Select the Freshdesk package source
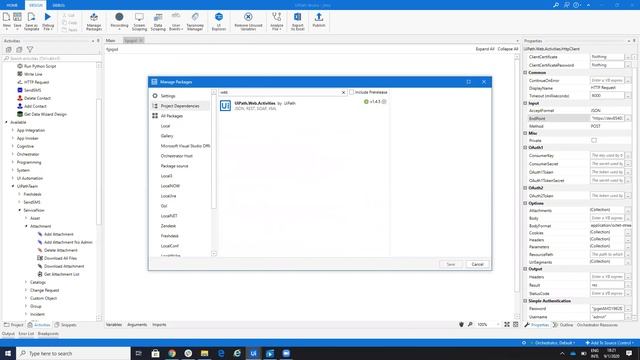The image size is (640, 360). [169, 236]
